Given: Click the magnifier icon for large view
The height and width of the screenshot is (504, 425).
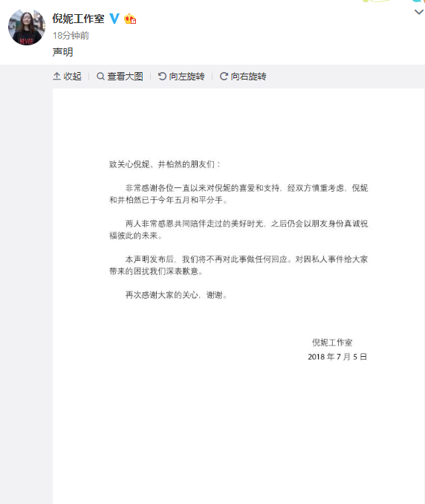Looking at the screenshot, I should (100, 76).
